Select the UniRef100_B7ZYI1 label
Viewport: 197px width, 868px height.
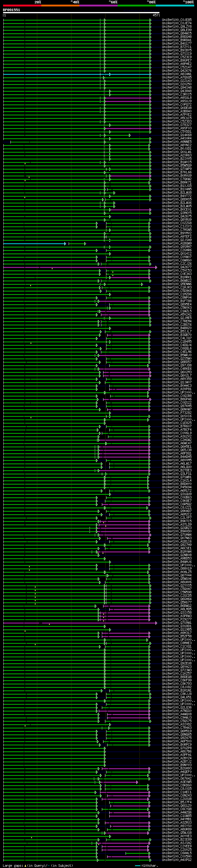tap(177, 47)
